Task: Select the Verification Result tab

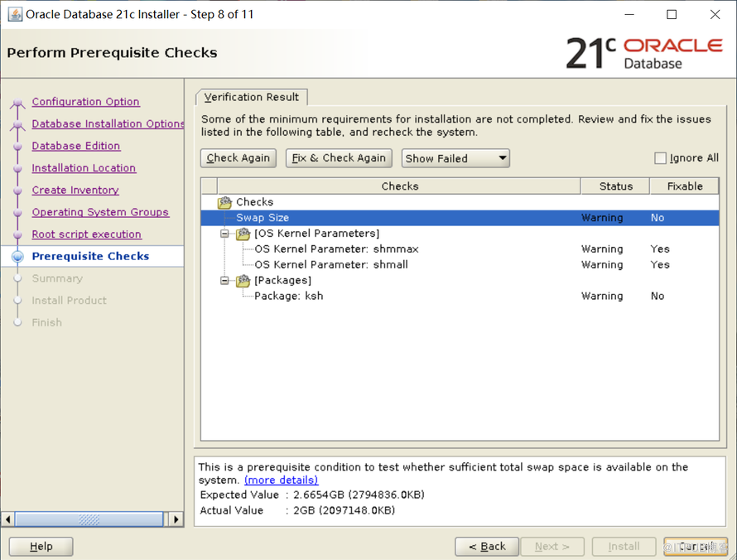Action: pos(252,97)
